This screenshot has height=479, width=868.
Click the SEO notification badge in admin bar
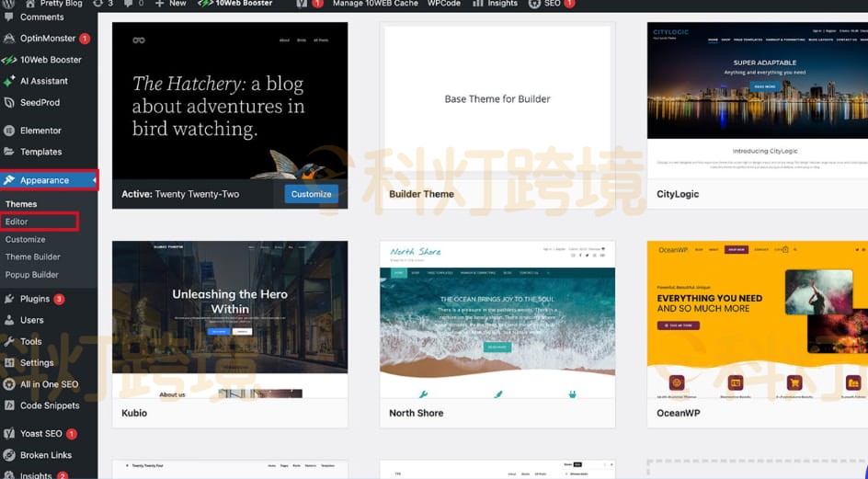(569, 4)
